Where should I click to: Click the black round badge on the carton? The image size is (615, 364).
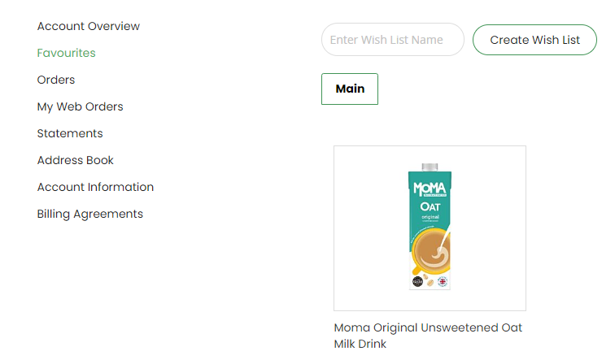coord(417,281)
